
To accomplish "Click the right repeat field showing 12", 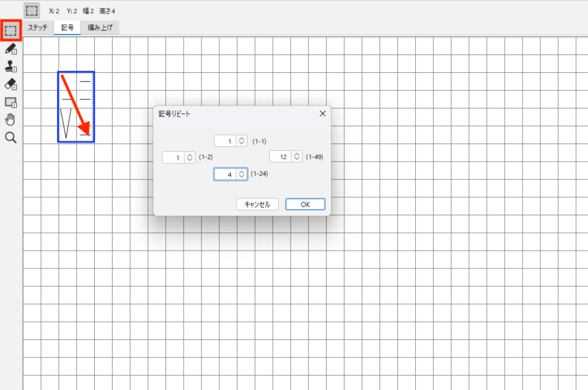I will tap(280, 157).
